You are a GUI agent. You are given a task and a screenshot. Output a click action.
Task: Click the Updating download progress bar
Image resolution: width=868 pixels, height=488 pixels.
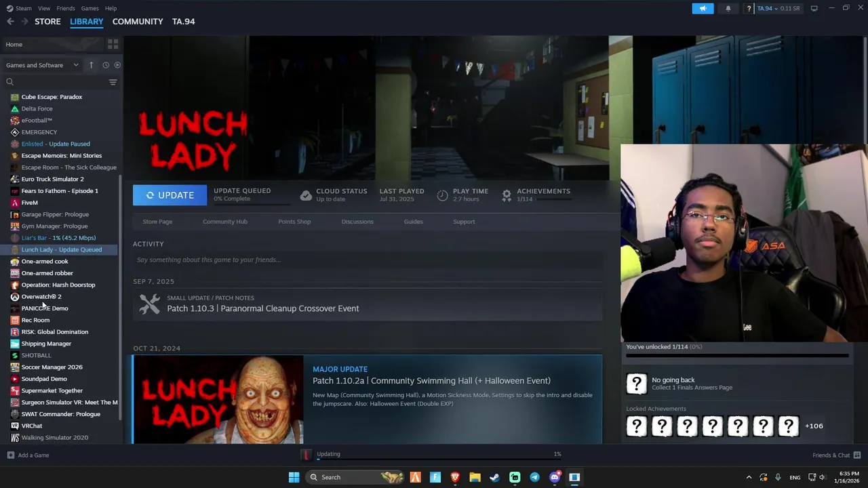(x=439, y=459)
